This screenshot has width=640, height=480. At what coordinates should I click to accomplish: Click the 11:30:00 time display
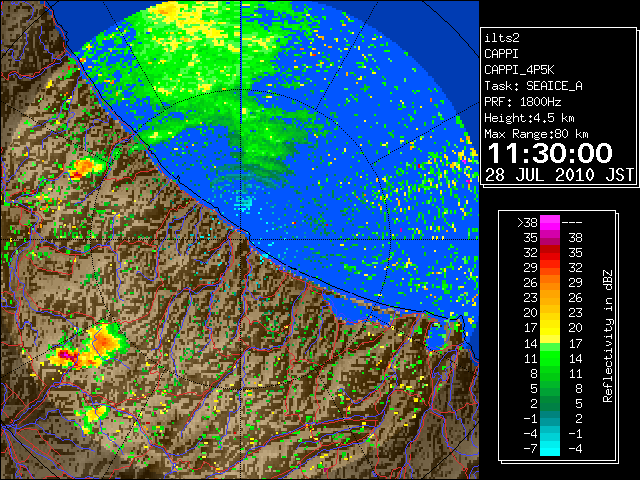coord(550,153)
